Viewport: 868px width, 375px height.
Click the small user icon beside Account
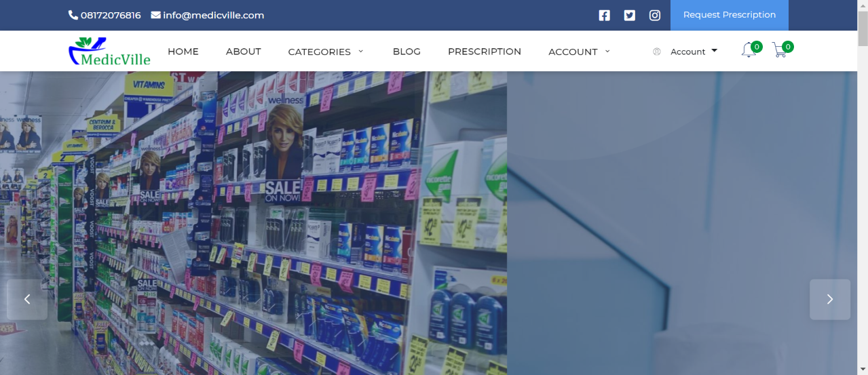(x=656, y=52)
